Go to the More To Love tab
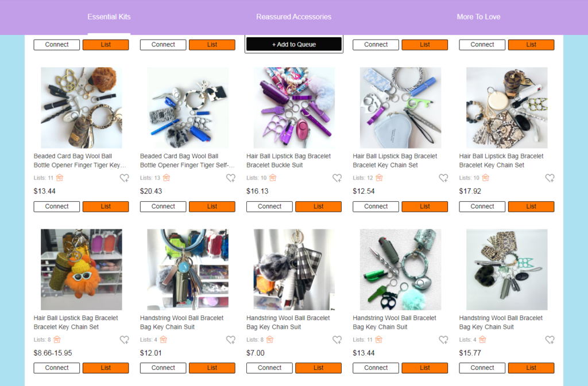The width and height of the screenshot is (588, 386). [478, 17]
